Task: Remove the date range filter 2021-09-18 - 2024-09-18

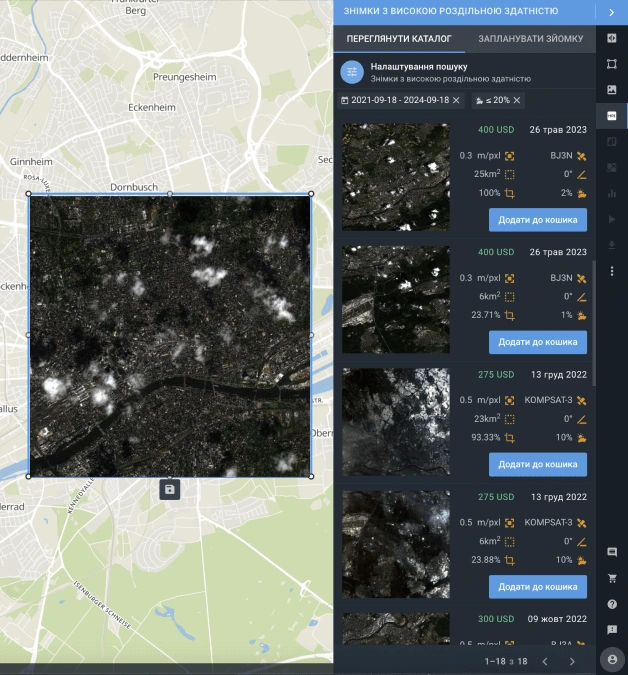Action: click(x=457, y=100)
